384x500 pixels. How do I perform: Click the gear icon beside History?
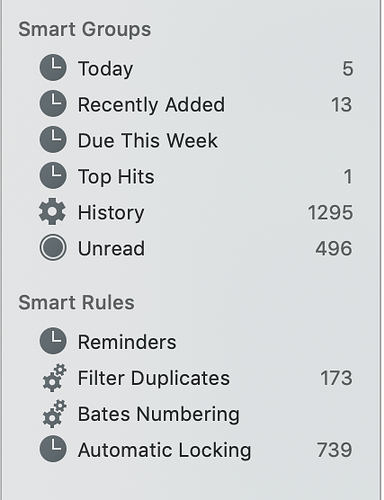[52, 212]
